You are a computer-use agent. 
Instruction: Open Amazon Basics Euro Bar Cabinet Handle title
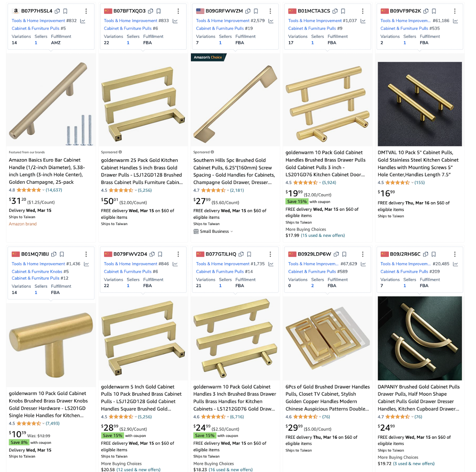47,171
